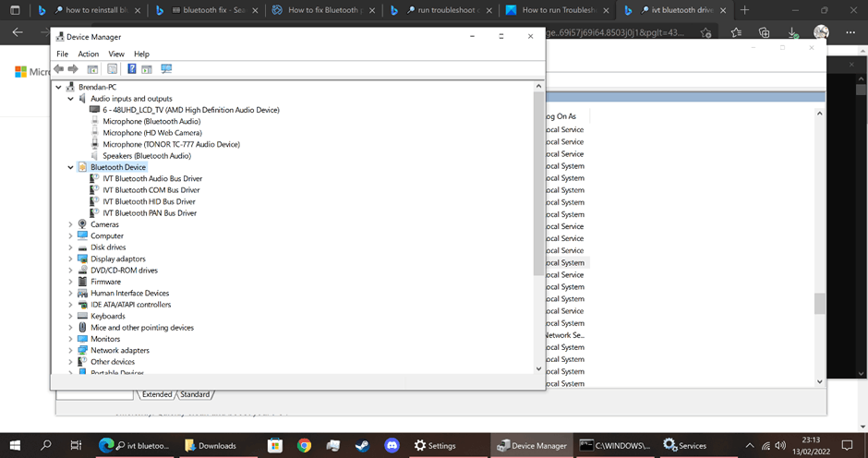The image size is (868, 458).
Task: Click the Properties toolbar icon
Action: [113, 68]
